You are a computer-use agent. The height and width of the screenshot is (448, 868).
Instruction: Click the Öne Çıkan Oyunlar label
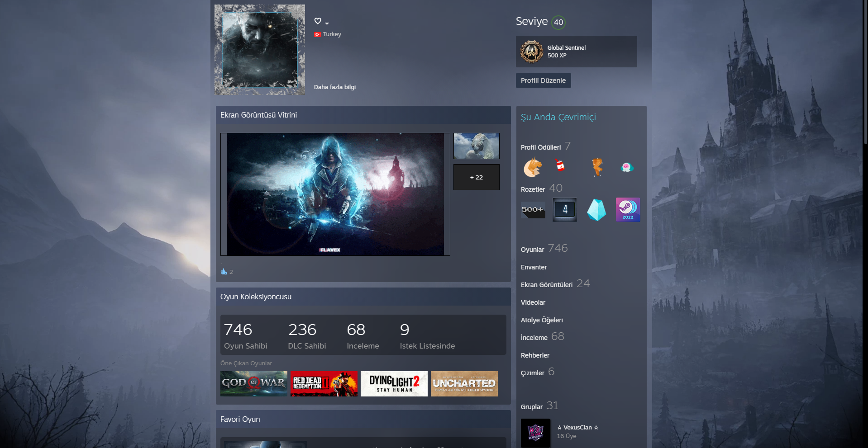[x=246, y=363]
